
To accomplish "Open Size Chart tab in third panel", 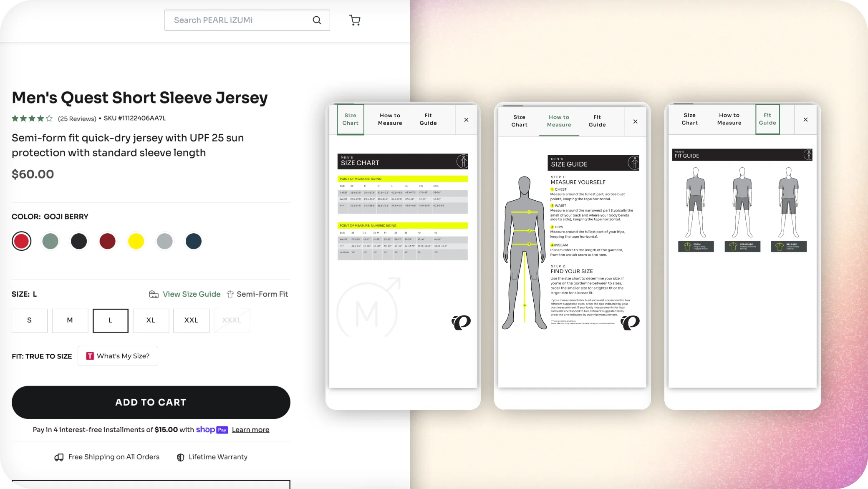I will [x=690, y=119].
